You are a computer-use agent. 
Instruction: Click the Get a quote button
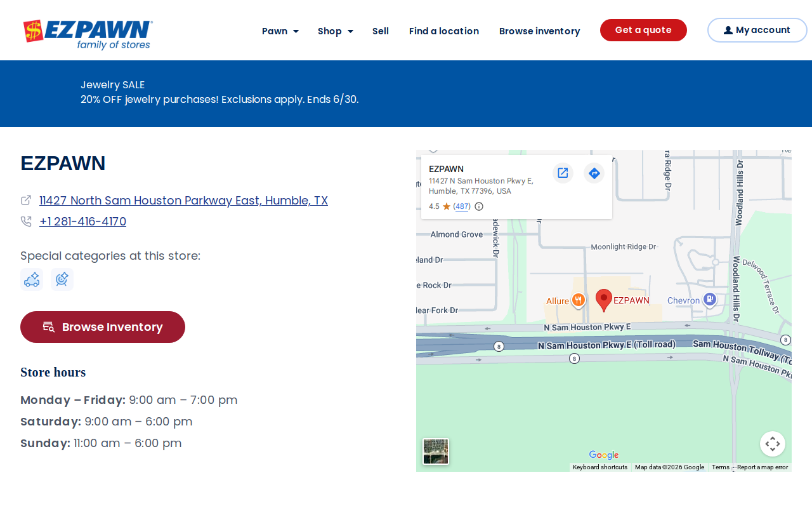[643, 30]
